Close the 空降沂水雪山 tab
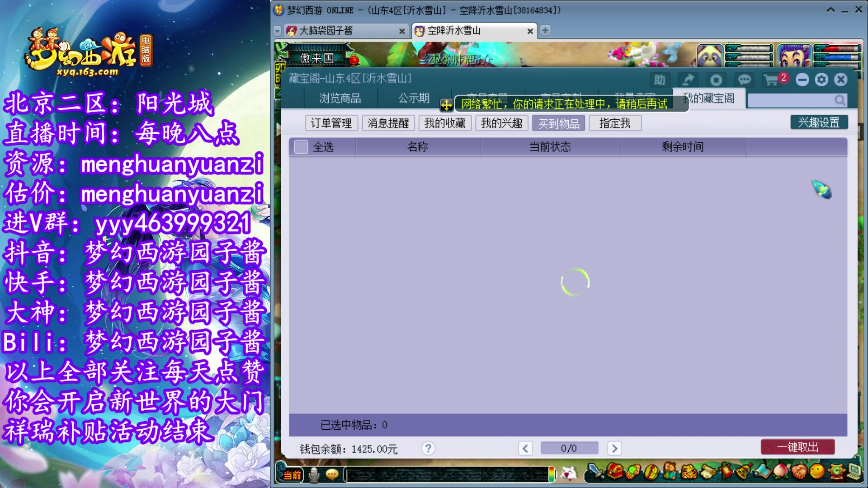The width and height of the screenshot is (868, 488). (530, 31)
